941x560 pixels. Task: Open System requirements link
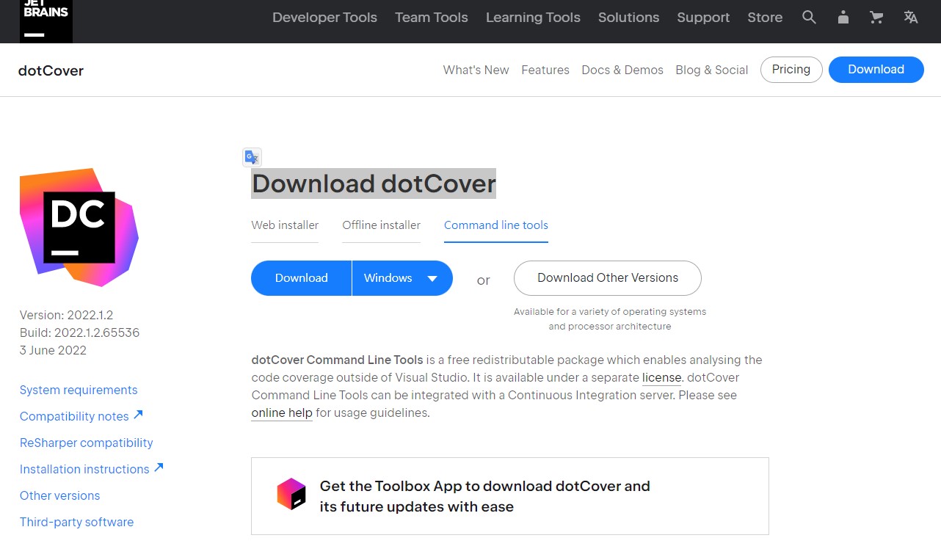pos(79,390)
